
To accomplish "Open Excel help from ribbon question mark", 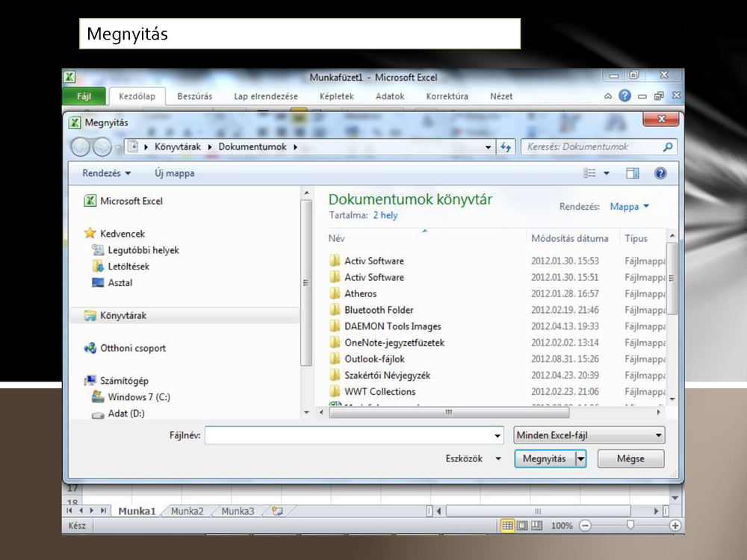I will point(624,96).
